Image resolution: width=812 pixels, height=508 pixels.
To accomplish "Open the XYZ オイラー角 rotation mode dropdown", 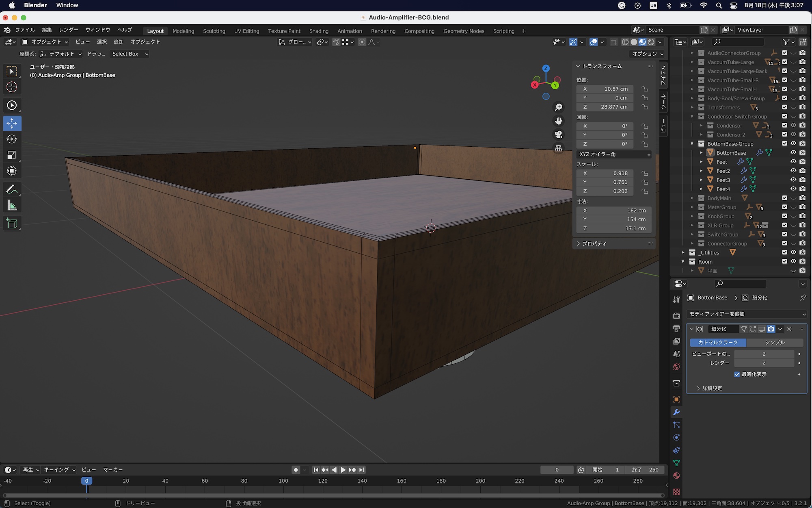I will (x=614, y=154).
